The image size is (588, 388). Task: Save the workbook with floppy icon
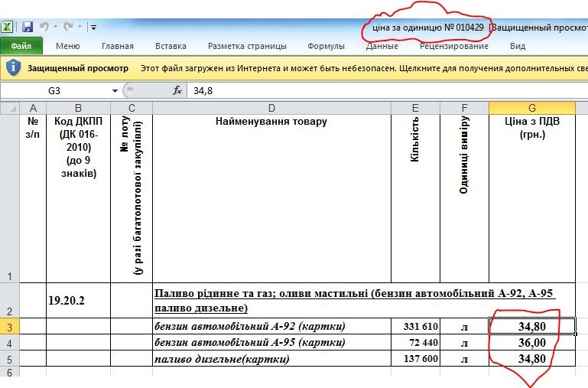28,27
